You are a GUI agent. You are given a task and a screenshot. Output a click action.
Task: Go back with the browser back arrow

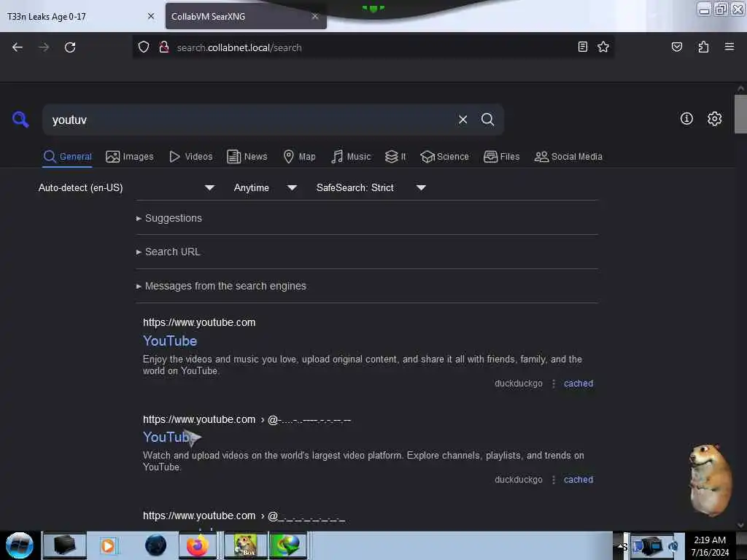point(18,47)
